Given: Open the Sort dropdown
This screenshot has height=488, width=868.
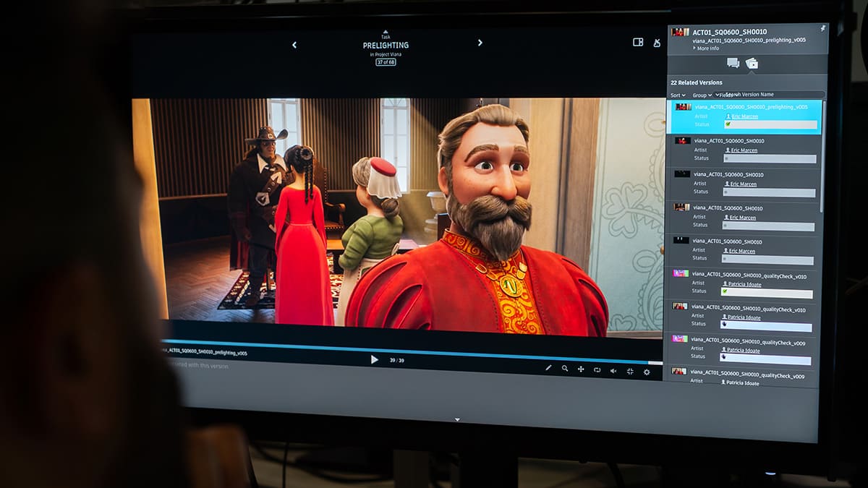Looking at the screenshot, I should tap(678, 95).
